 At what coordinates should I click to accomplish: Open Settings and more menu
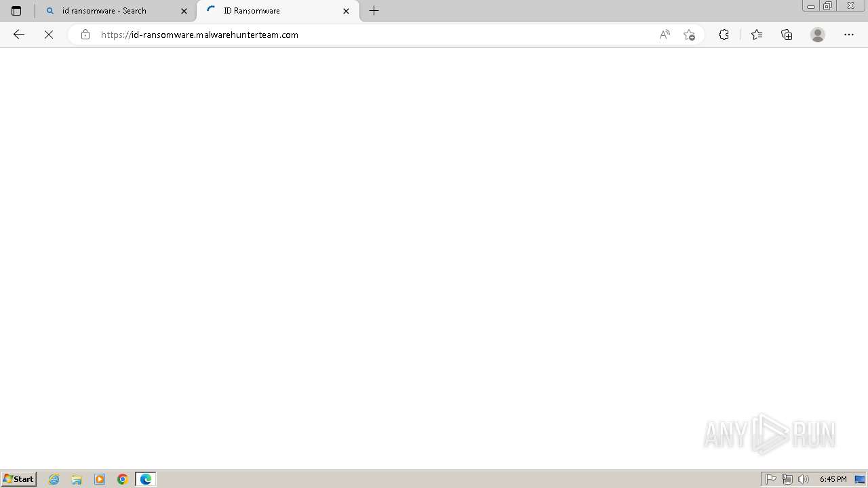coord(849,35)
